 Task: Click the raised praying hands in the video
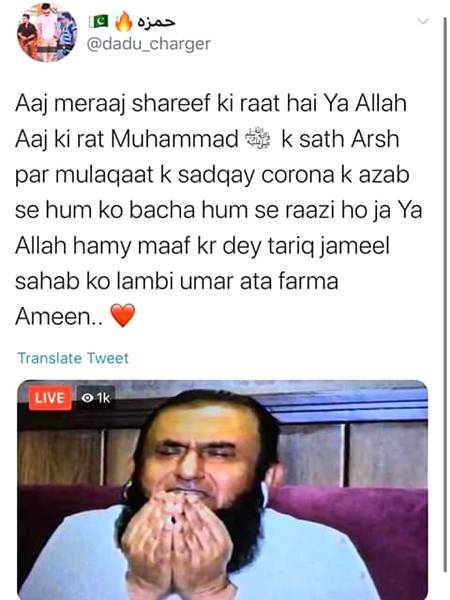point(177,543)
